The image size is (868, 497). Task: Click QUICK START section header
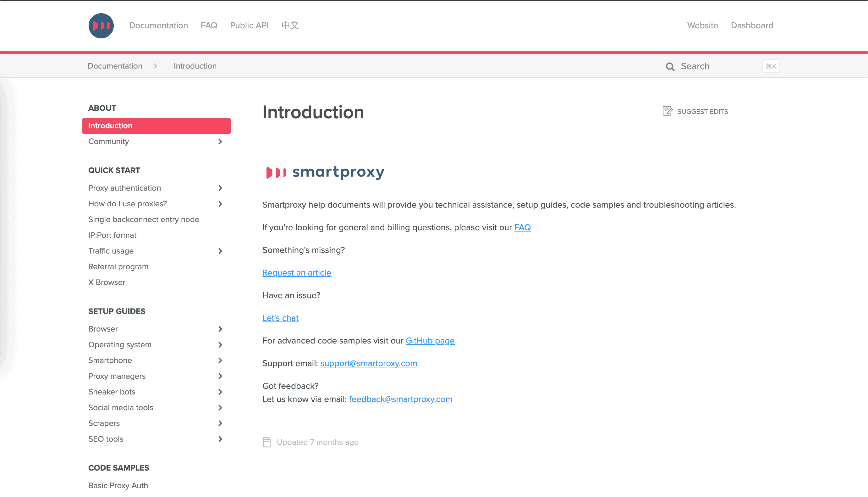point(114,170)
